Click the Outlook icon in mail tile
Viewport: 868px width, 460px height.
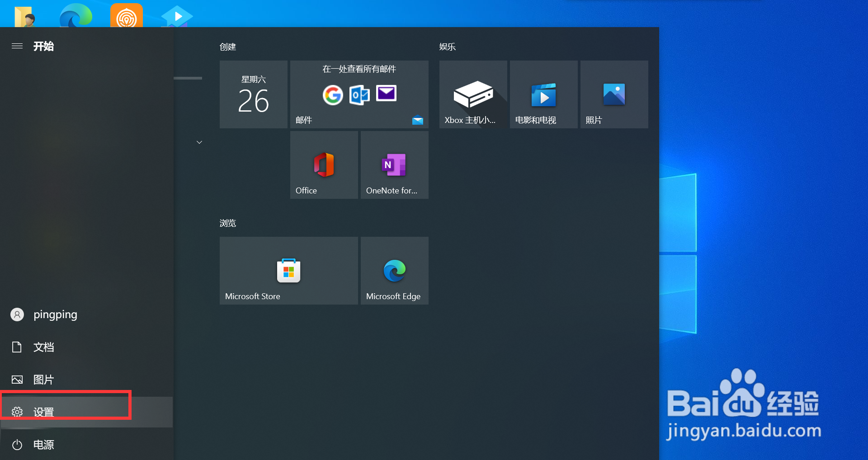[x=359, y=95]
